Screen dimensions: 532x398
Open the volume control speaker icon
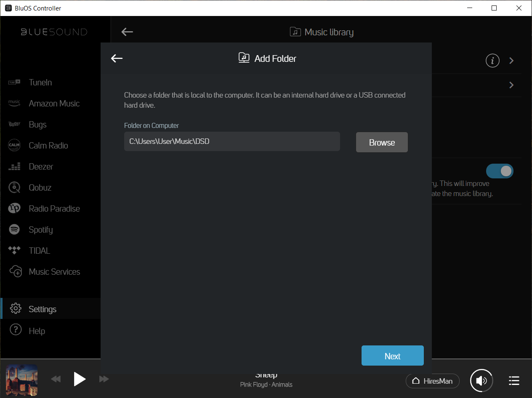coord(481,381)
